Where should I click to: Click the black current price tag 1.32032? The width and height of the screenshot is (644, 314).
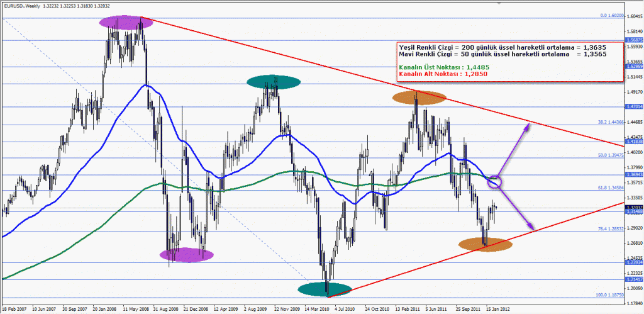(634, 208)
